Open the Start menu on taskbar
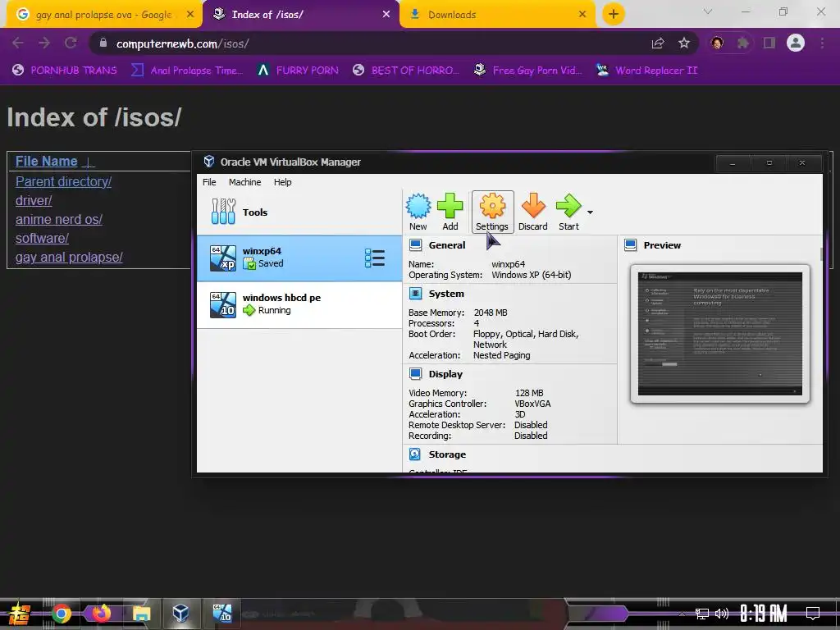Image resolution: width=840 pixels, height=630 pixels. pyautogui.click(x=20, y=614)
